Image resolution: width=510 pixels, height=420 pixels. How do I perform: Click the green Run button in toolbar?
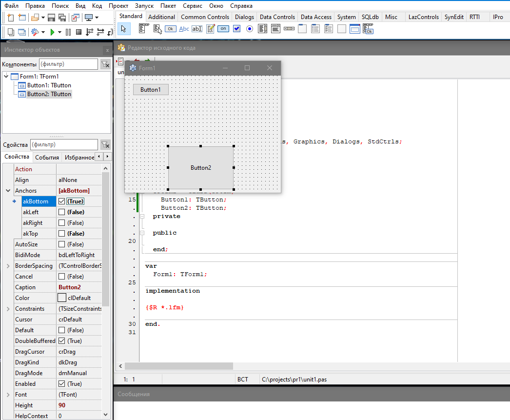pos(52,32)
